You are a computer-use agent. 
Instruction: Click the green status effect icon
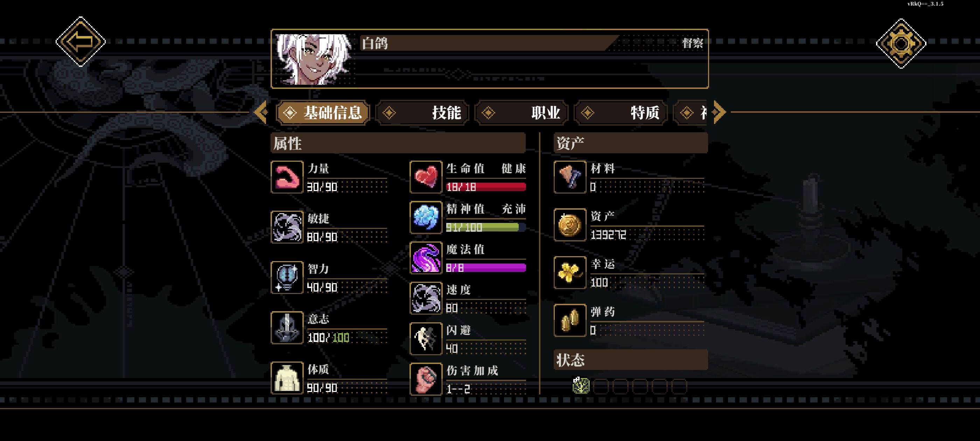581,385
